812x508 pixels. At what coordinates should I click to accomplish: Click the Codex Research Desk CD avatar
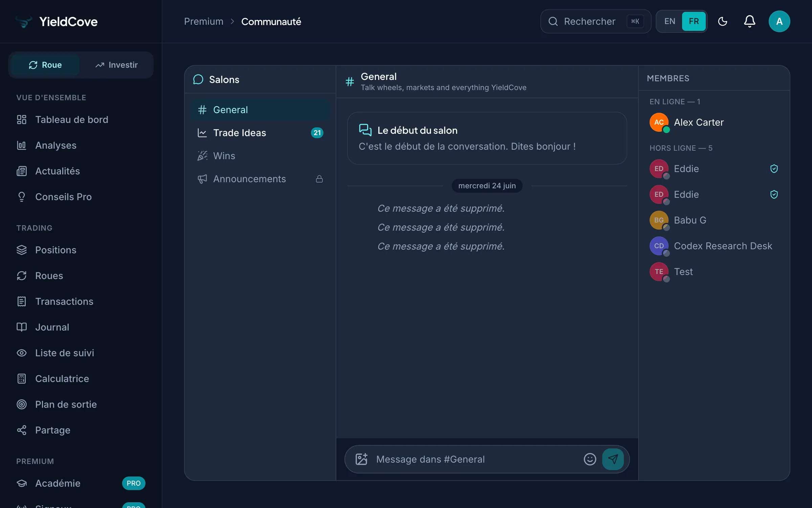659,246
